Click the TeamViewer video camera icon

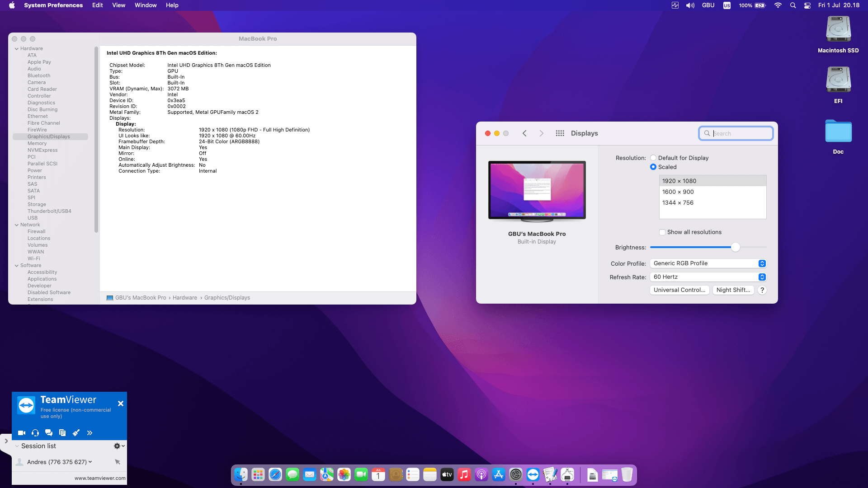[21, 433]
